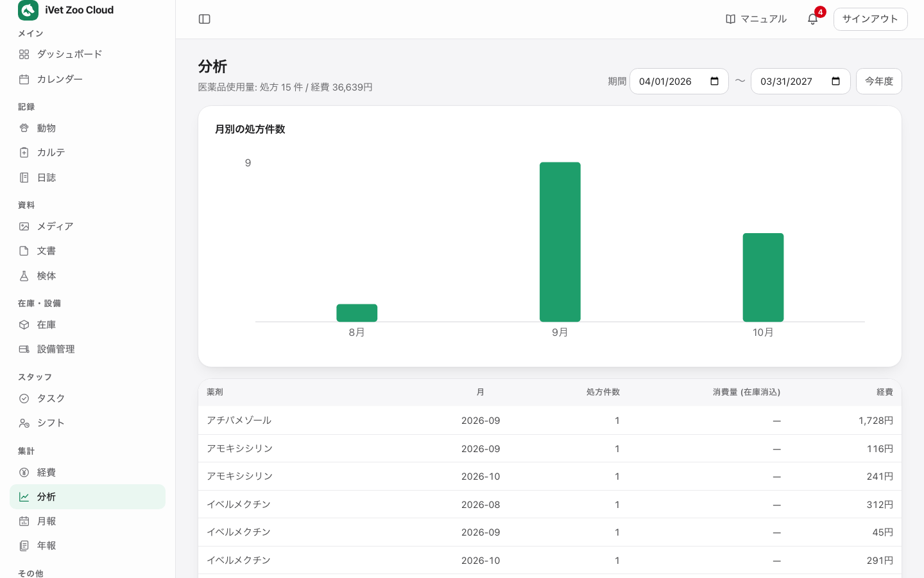Click the image icon beside メディア

(x=24, y=227)
